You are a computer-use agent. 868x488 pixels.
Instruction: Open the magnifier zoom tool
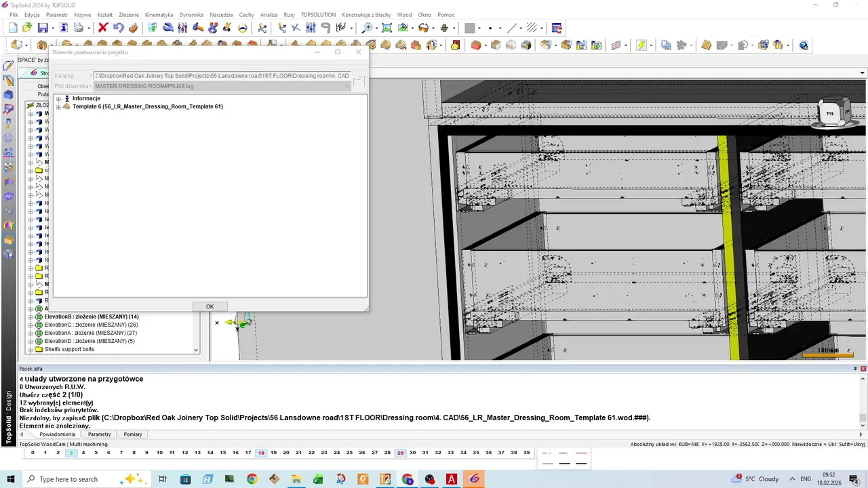point(367,28)
